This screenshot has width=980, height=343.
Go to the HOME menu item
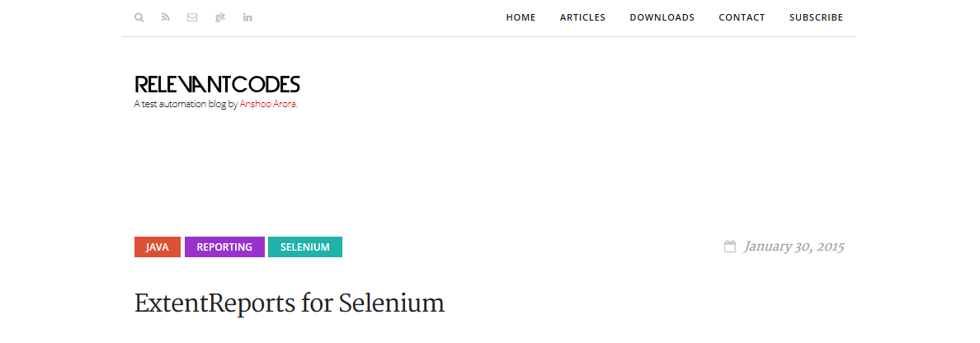(521, 17)
